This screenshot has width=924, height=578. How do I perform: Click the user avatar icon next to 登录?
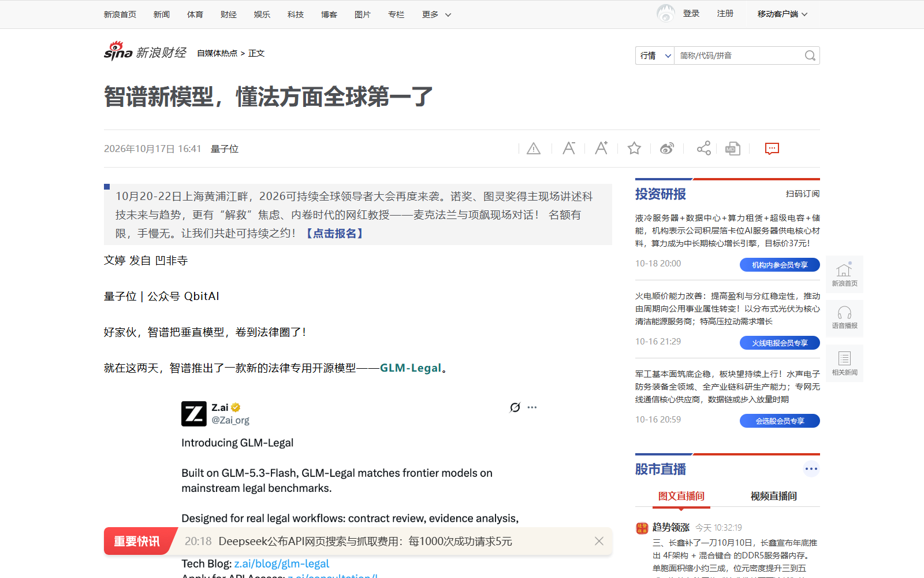pyautogui.click(x=666, y=13)
